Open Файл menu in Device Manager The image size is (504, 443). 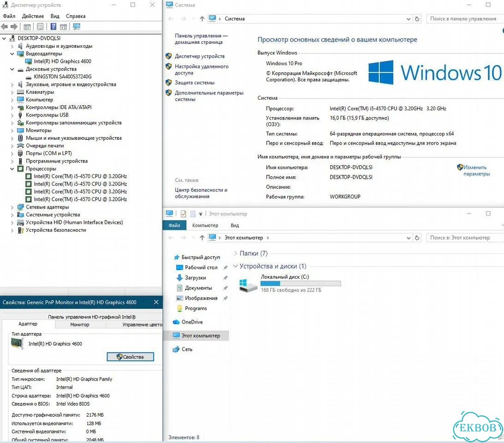(9, 16)
